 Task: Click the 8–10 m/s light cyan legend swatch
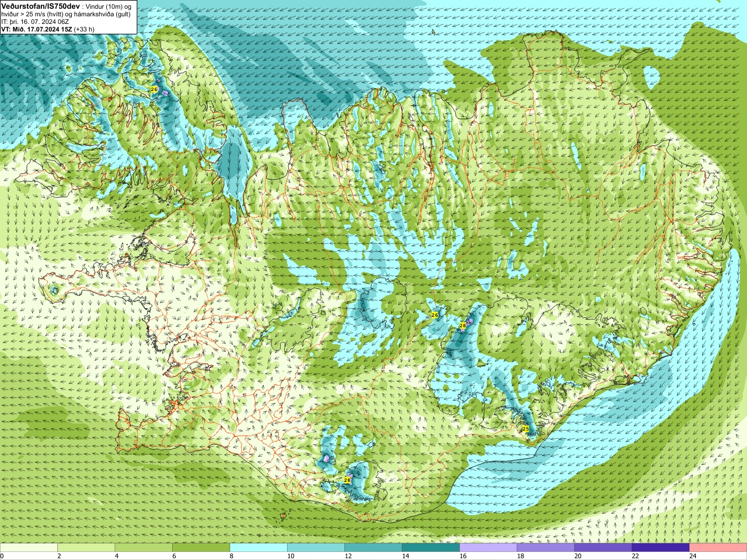[259, 548]
